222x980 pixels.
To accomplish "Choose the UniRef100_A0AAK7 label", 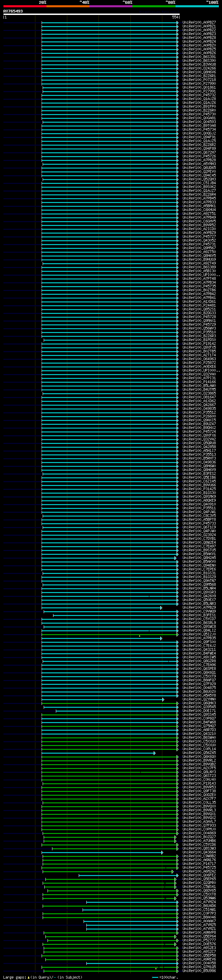I will (199, 921).
